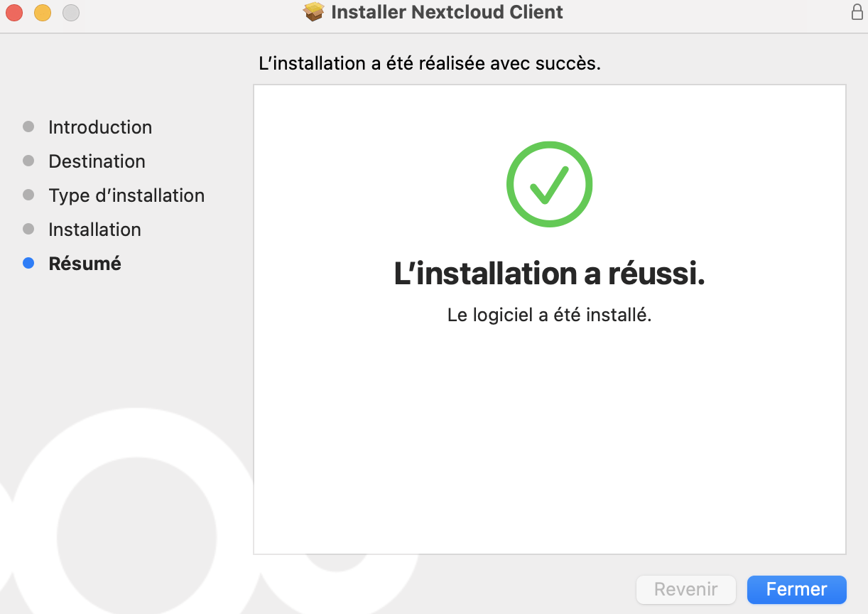This screenshot has width=868, height=614.
Task: Click the Installer Nextcloud Client window title
Action: click(447, 12)
